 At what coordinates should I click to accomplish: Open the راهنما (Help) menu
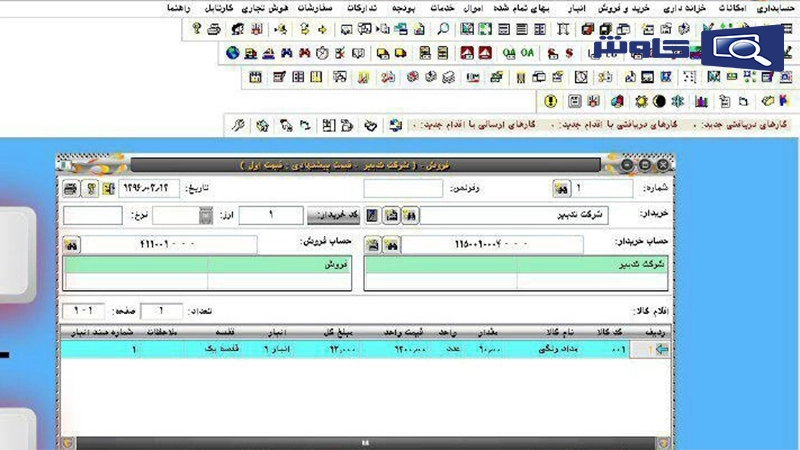[179, 9]
